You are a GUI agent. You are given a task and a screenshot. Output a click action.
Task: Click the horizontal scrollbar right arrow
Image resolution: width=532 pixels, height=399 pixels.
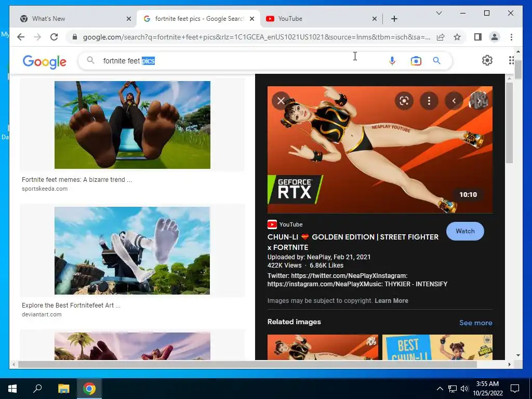[509, 364]
